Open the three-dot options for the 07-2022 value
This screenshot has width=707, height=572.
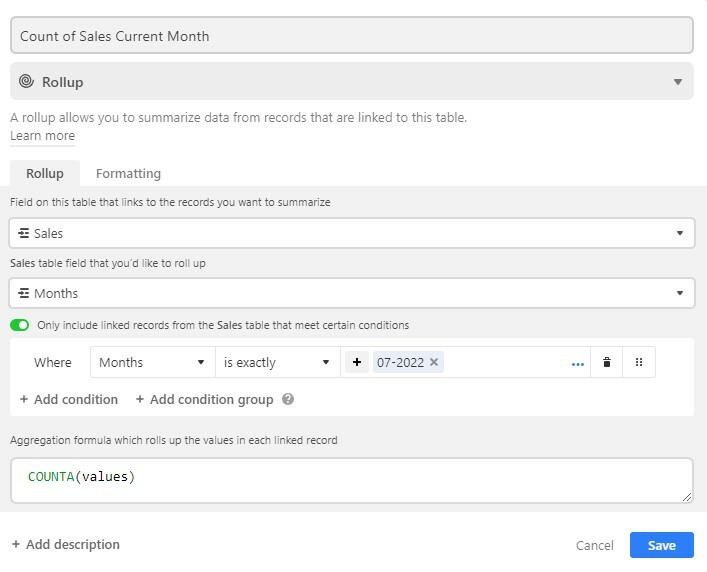pyautogui.click(x=577, y=364)
